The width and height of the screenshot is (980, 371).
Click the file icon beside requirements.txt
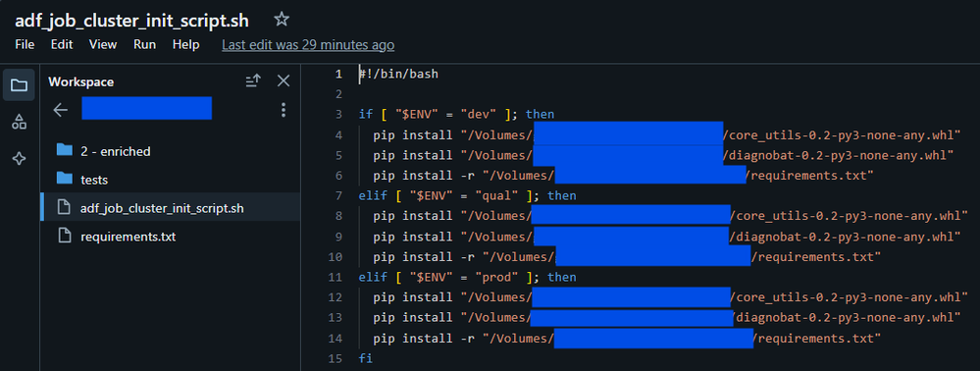point(64,236)
